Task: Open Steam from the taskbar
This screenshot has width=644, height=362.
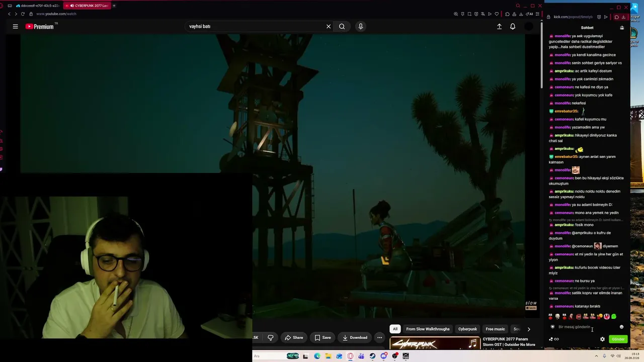Action: [x=372, y=356]
